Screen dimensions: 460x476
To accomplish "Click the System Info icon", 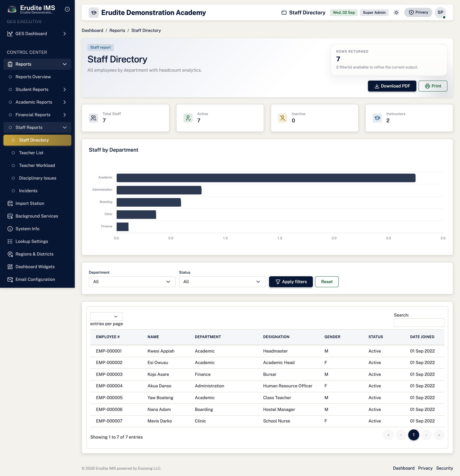I will tap(10, 229).
